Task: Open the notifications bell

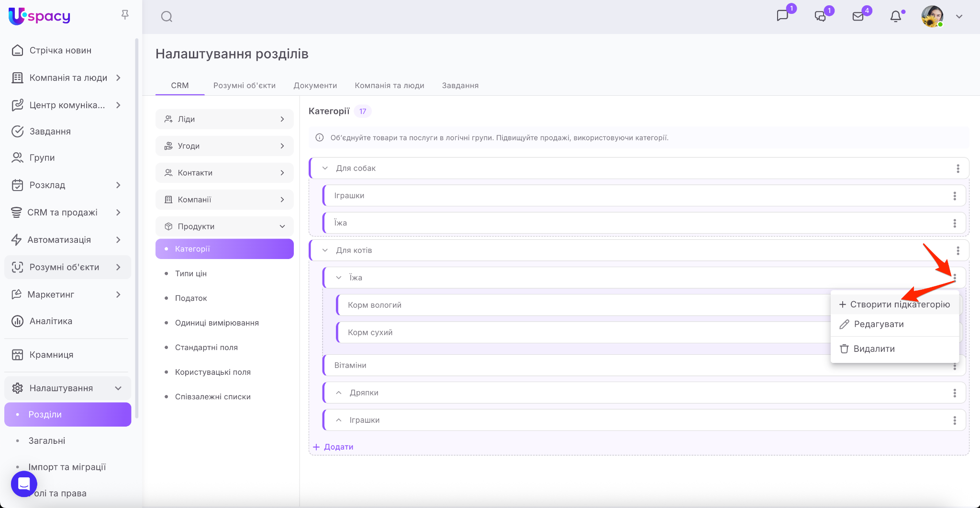Action: tap(895, 16)
